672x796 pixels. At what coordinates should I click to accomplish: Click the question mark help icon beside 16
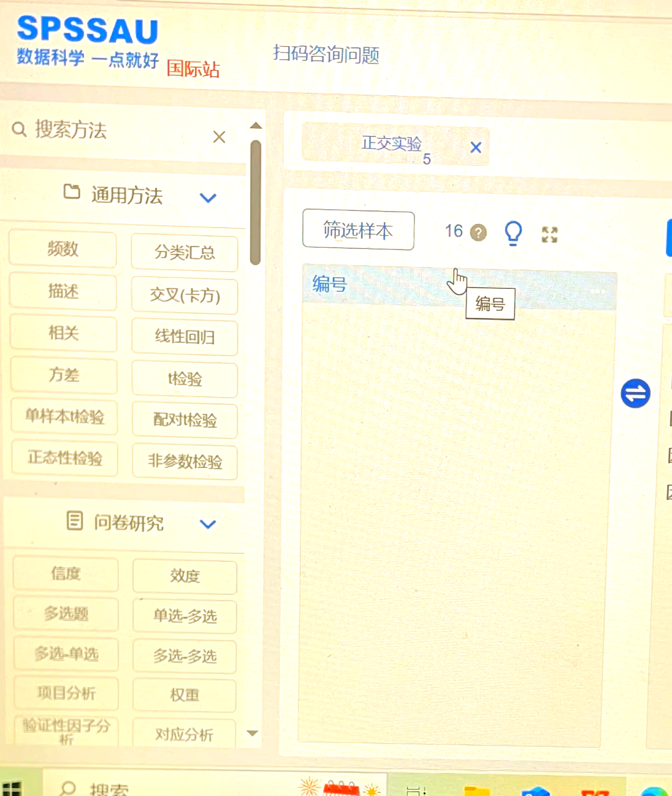point(478,233)
